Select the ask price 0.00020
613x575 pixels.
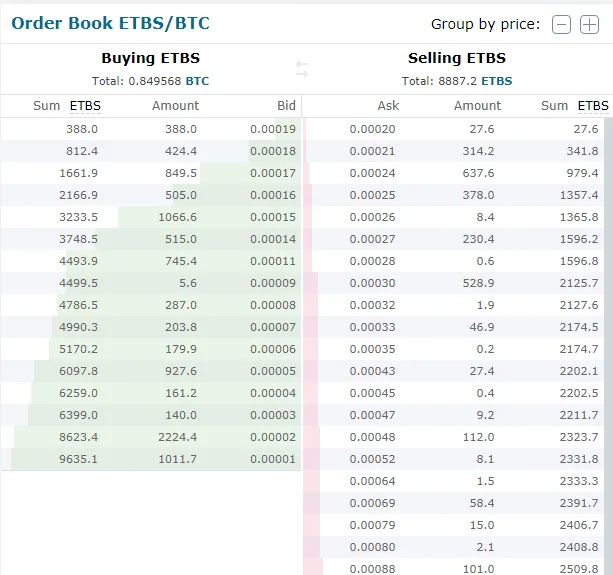tap(372, 129)
